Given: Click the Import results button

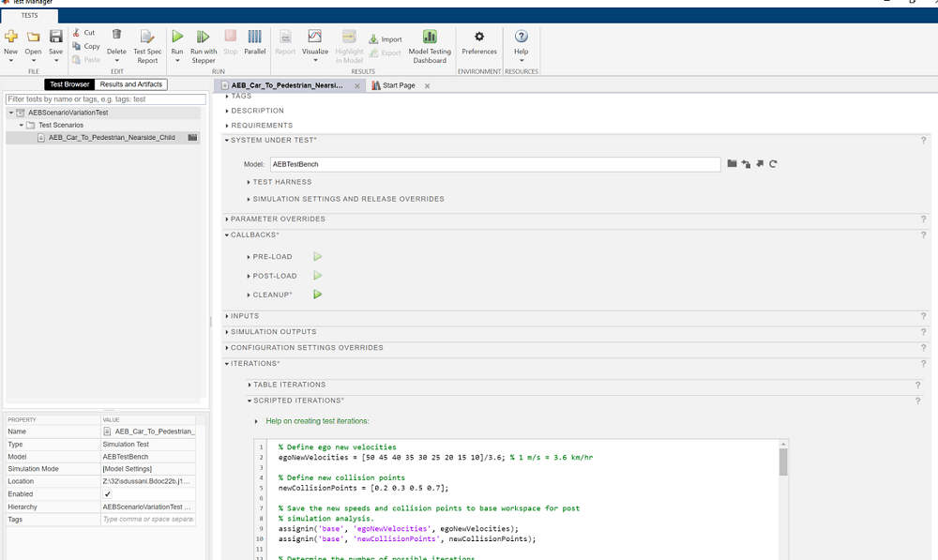Looking at the screenshot, I should [386, 39].
